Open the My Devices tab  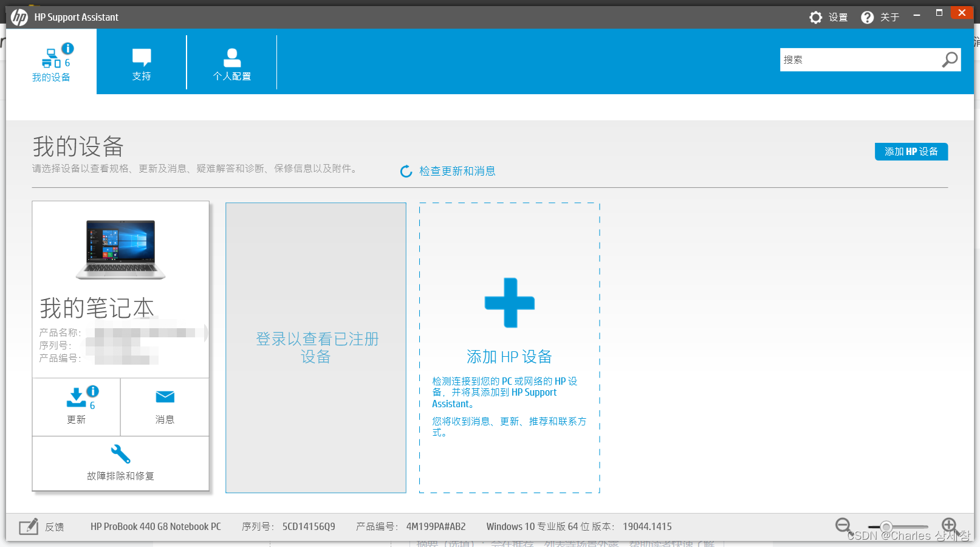(x=51, y=62)
